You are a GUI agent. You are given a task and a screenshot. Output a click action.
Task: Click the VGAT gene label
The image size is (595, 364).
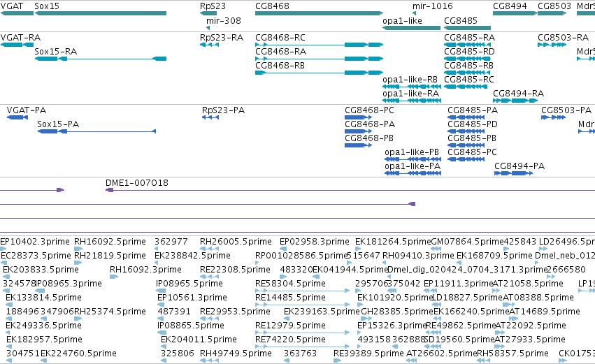point(12,6)
